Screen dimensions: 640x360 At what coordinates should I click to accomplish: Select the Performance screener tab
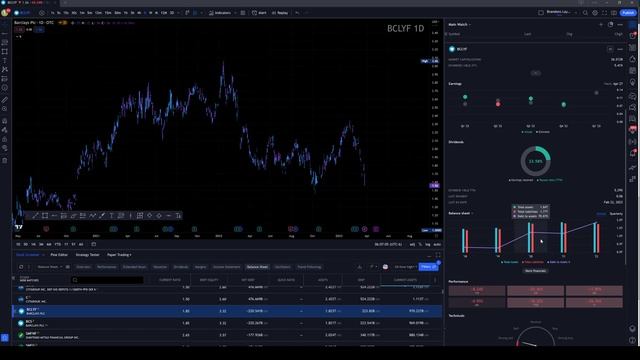coord(107,267)
